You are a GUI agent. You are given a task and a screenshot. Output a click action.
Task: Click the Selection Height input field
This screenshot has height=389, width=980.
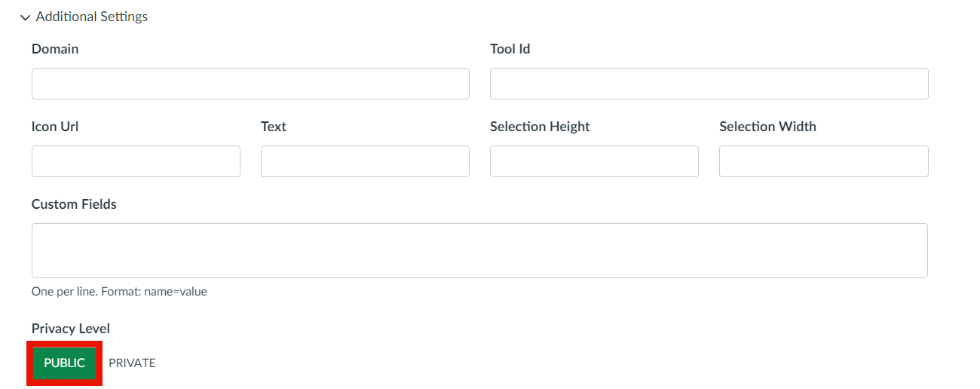(594, 161)
